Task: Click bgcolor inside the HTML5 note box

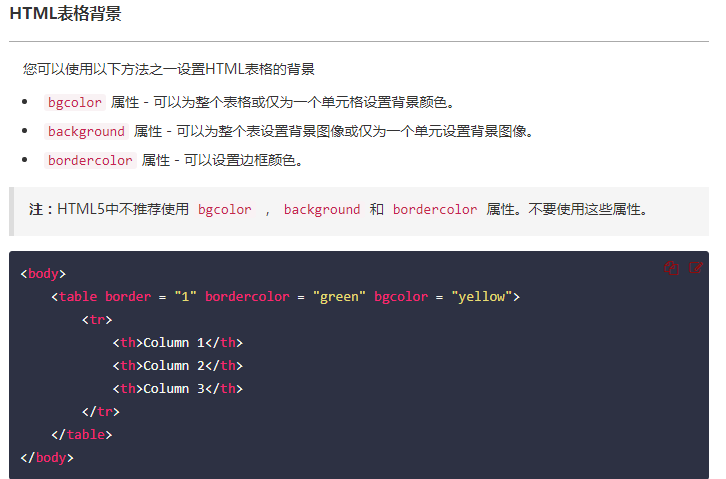Action: click(x=225, y=210)
